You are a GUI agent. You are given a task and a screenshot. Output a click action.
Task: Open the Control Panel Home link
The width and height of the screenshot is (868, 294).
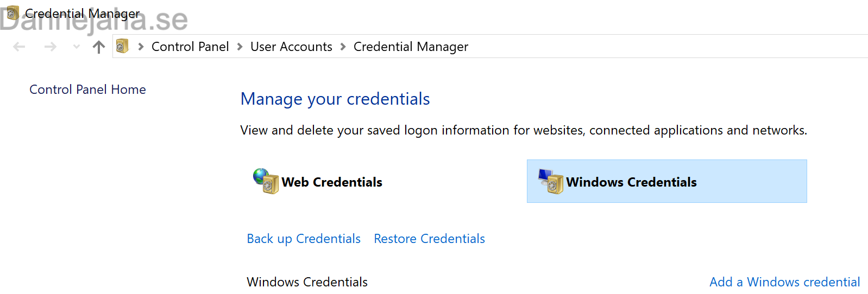87,90
